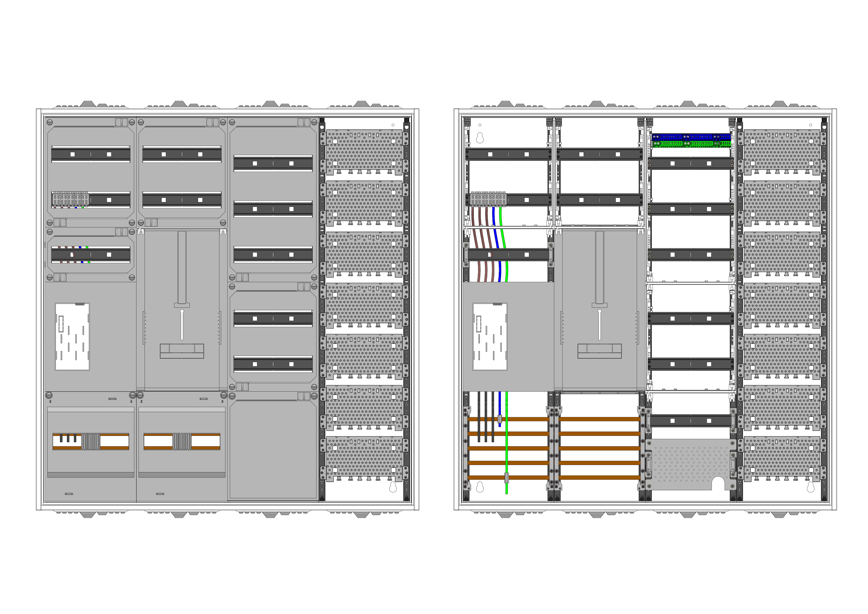Image resolution: width=868 pixels, height=614 pixels.
Task: Click the white meter cross plate, left cabinet
Action: pos(72,336)
